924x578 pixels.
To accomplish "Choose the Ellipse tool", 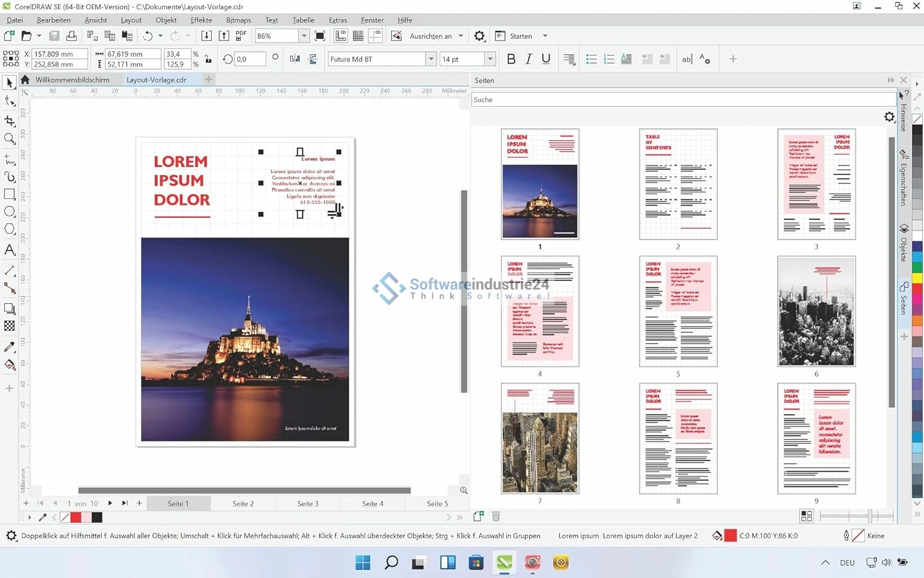I will tap(9, 211).
